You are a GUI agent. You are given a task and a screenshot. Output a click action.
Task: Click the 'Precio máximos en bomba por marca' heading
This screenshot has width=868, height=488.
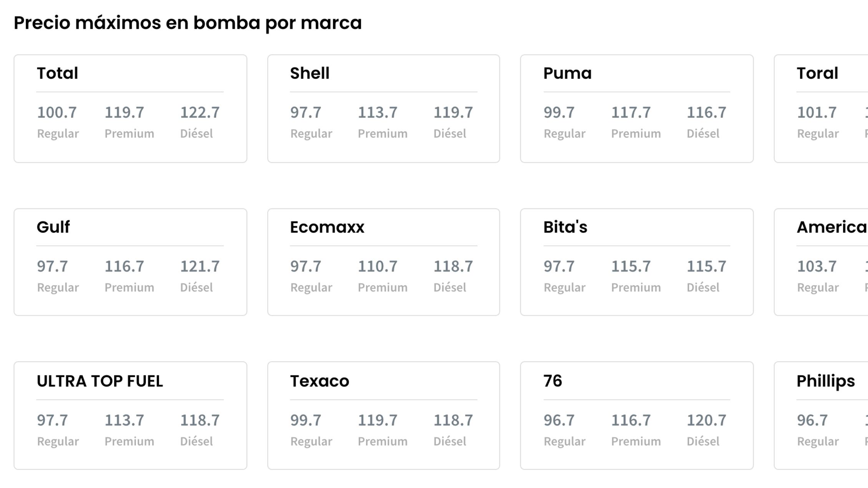pyautogui.click(x=187, y=23)
